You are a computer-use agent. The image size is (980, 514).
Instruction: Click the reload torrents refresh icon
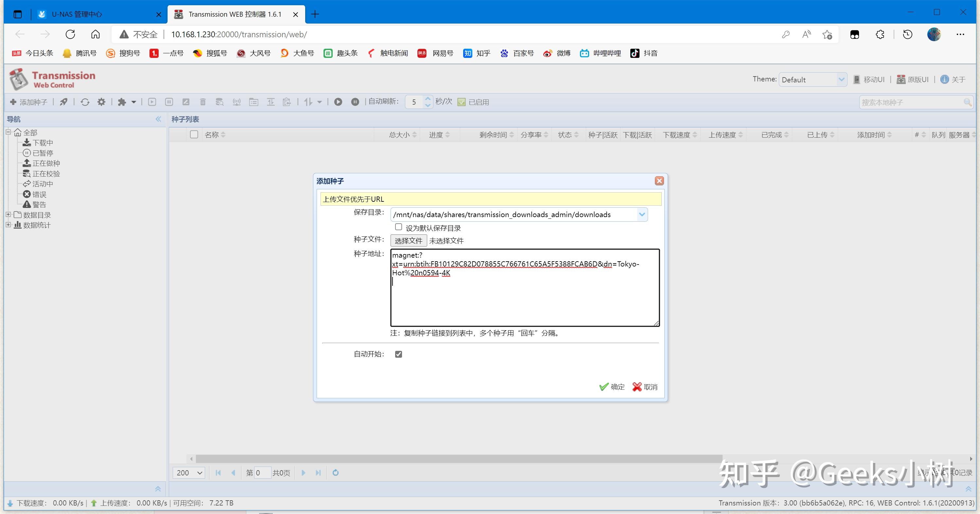(x=85, y=102)
